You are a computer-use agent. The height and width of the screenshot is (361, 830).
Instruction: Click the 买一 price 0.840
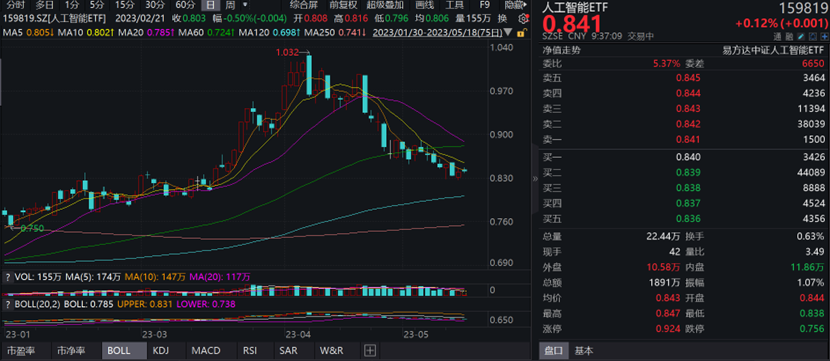pyautogui.click(x=688, y=157)
